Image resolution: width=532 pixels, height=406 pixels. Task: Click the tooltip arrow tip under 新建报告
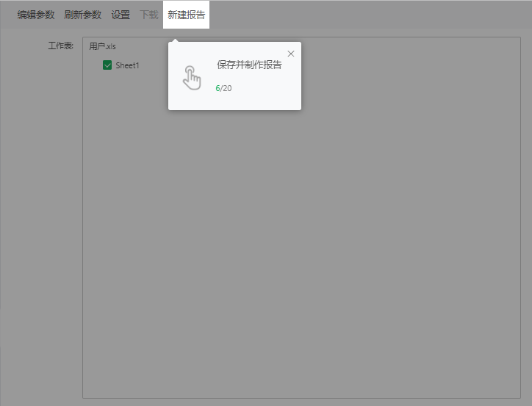pyautogui.click(x=176, y=40)
